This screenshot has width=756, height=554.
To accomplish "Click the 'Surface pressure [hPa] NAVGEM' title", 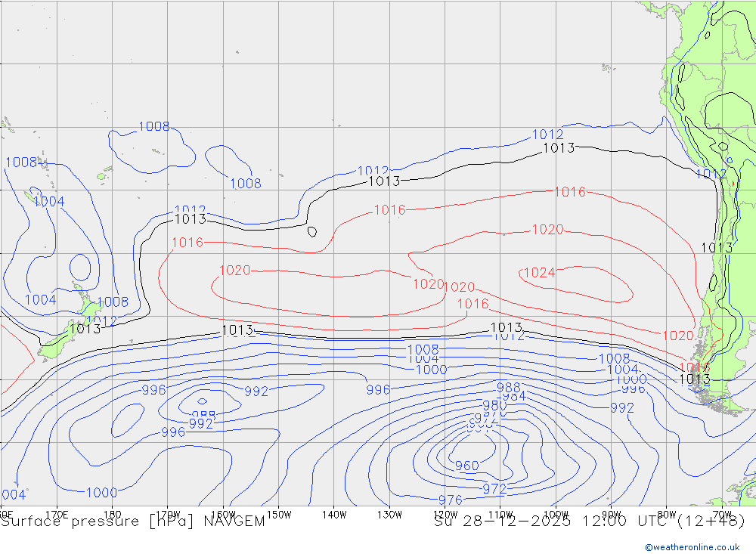I will click(133, 522).
